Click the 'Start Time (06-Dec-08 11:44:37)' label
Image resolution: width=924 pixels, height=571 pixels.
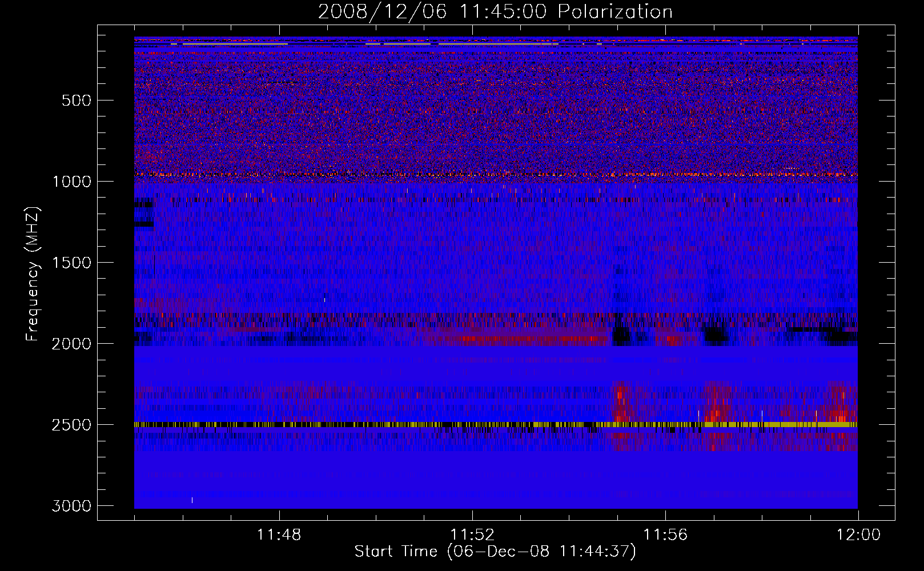pyautogui.click(x=495, y=552)
